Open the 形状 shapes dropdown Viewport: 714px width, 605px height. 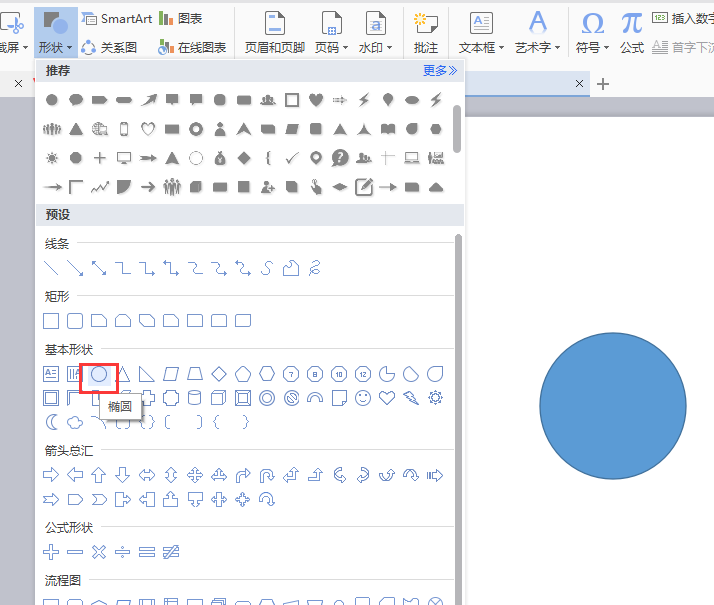click(x=54, y=47)
